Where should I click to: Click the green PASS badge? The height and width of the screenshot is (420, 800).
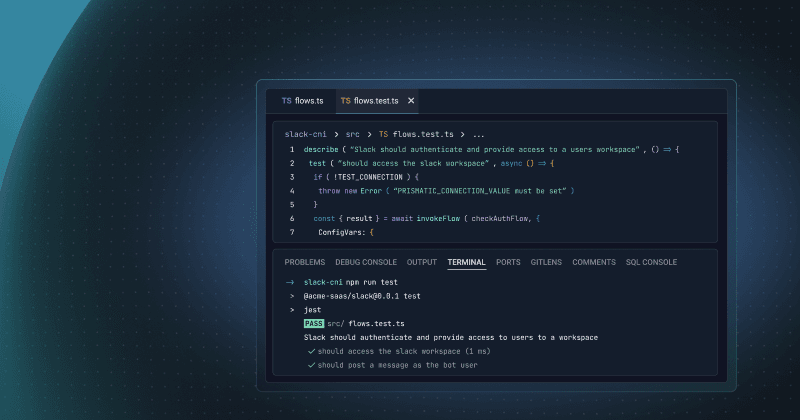click(314, 324)
